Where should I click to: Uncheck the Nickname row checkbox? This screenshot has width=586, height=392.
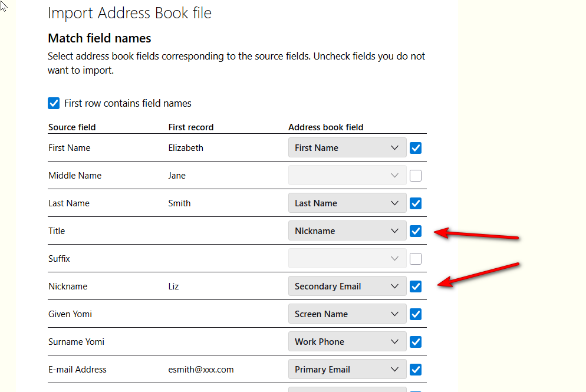pos(416,286)
